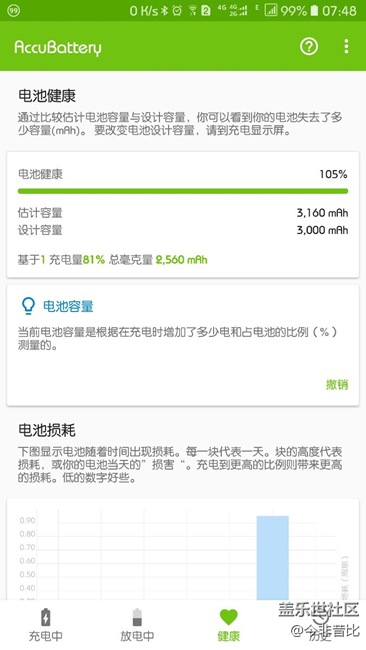Tap the AccuBattery app title
The height and width of the screenshot is (650, 366).
[58, 47]
